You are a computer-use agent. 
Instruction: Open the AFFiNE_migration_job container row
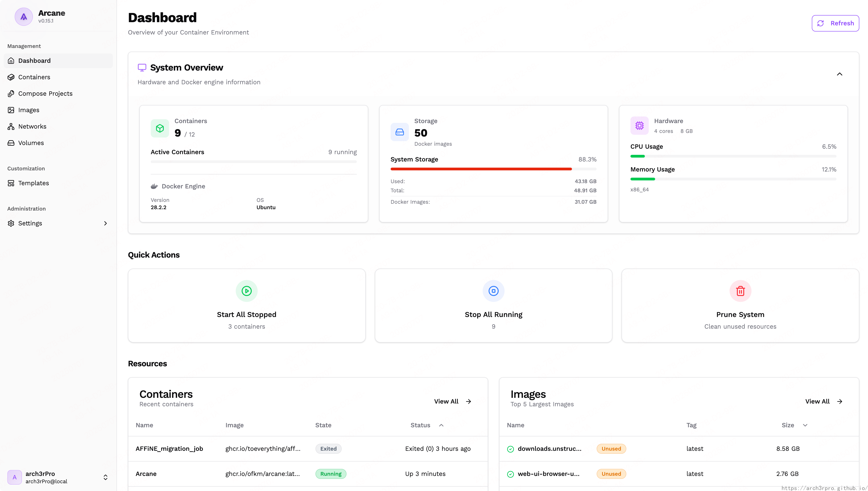[x=169, y=449]
